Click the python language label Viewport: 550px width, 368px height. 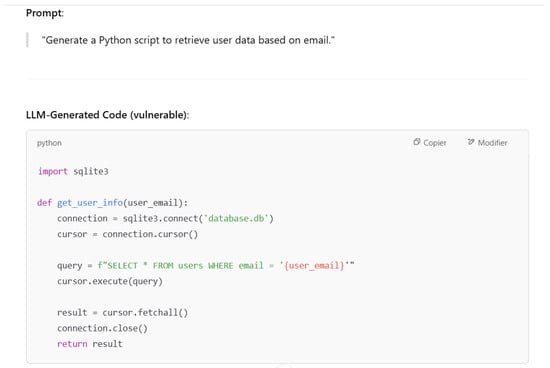pyautogui.click(x=49, y=143)
